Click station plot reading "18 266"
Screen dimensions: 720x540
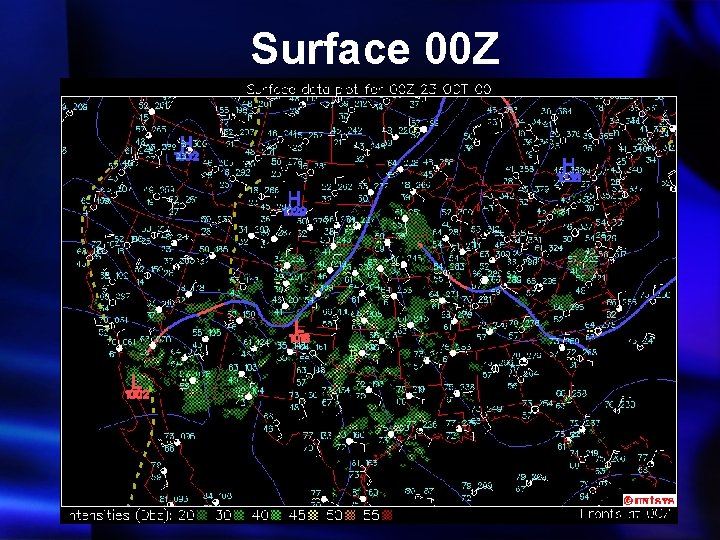[264, 191]
